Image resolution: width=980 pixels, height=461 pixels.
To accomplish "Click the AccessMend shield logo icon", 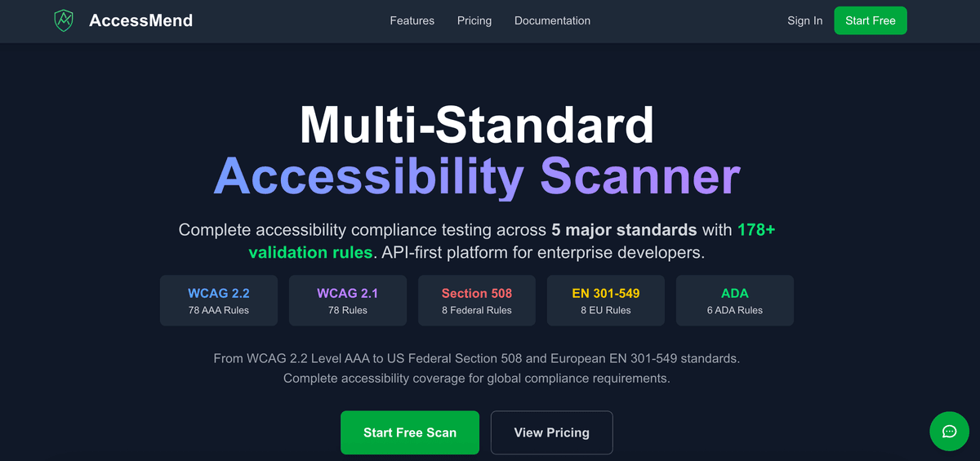I will pos(64,20).
